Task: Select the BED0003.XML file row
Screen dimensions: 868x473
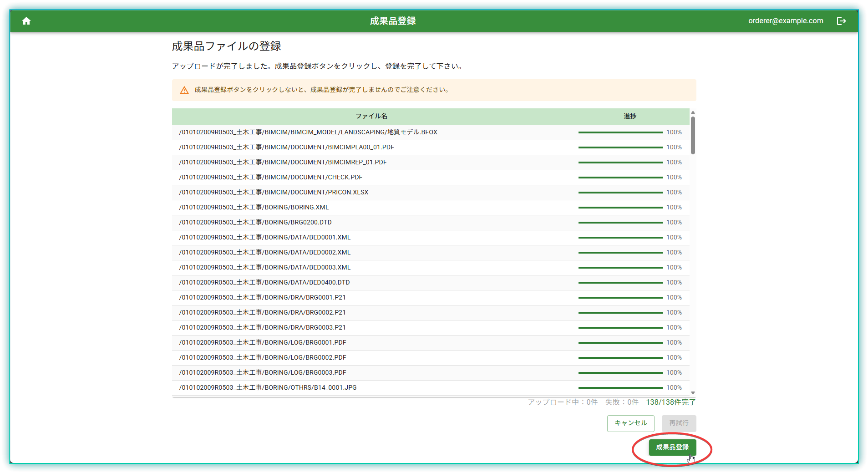Action: [x=431, y=268]
